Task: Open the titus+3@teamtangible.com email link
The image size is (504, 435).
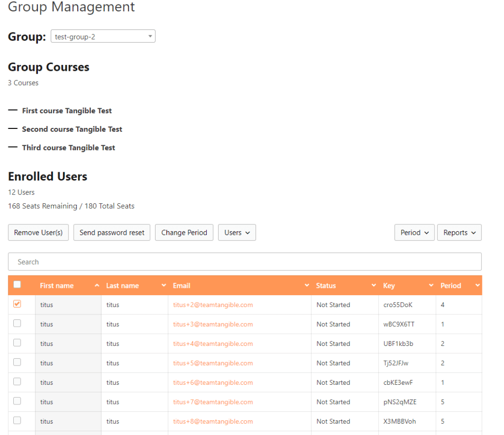Action: tap(213, 324)
